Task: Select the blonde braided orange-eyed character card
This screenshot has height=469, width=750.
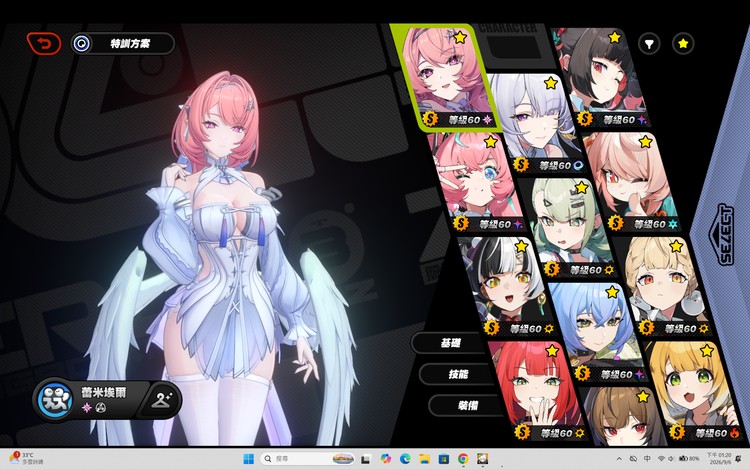Action: (x=662, y=287)
